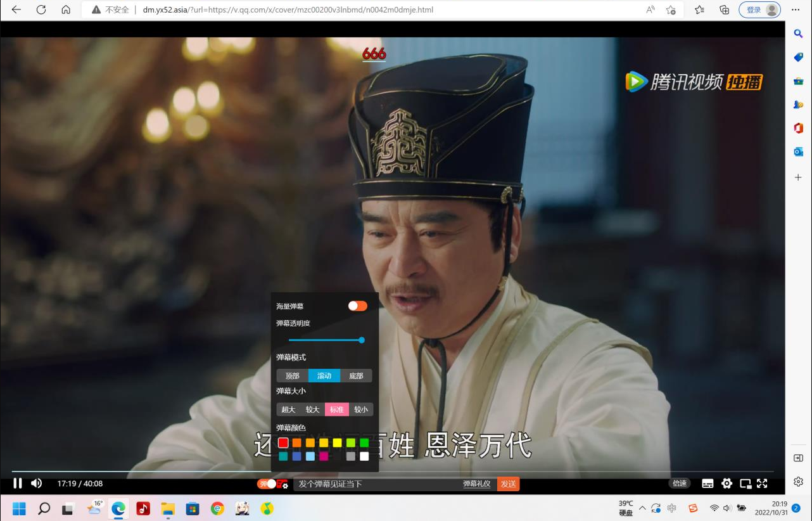Viewport: 812px width, 521px height.
Task: Open the Collections icon
Action: (725, 10)
